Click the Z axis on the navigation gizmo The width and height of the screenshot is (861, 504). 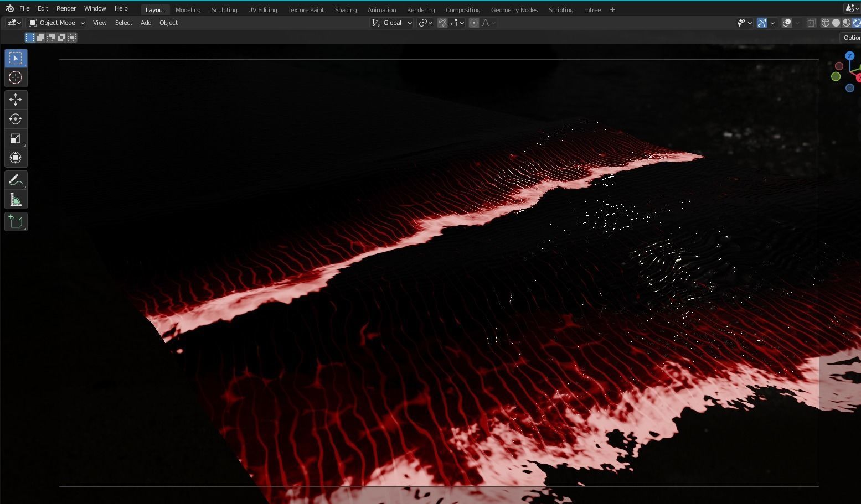point(849,56)
